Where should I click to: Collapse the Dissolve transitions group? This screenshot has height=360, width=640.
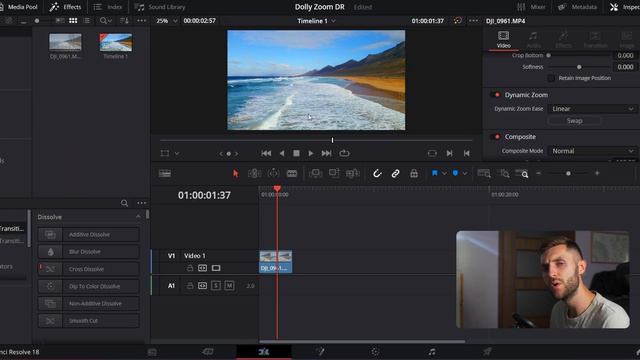click(x=138, y=217)
